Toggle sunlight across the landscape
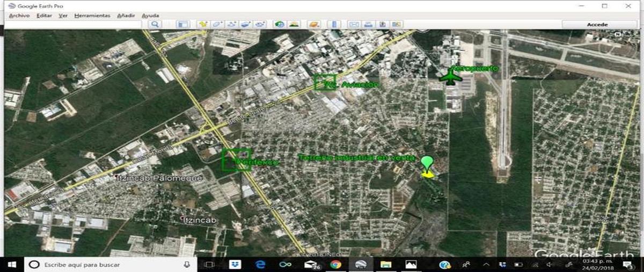The width and height of the screenshot is (644, 272). point(294,24)
